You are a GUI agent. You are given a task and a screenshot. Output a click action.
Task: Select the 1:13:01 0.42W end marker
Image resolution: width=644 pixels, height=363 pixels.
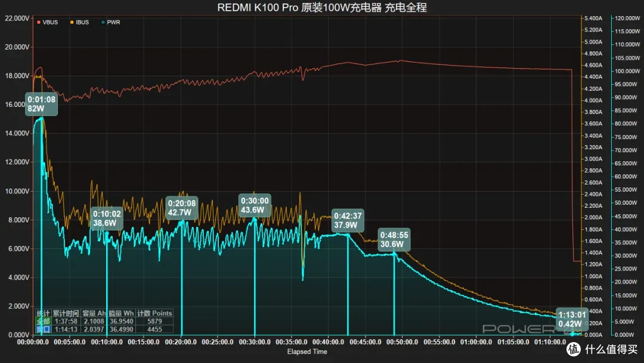tap(572, 319)
